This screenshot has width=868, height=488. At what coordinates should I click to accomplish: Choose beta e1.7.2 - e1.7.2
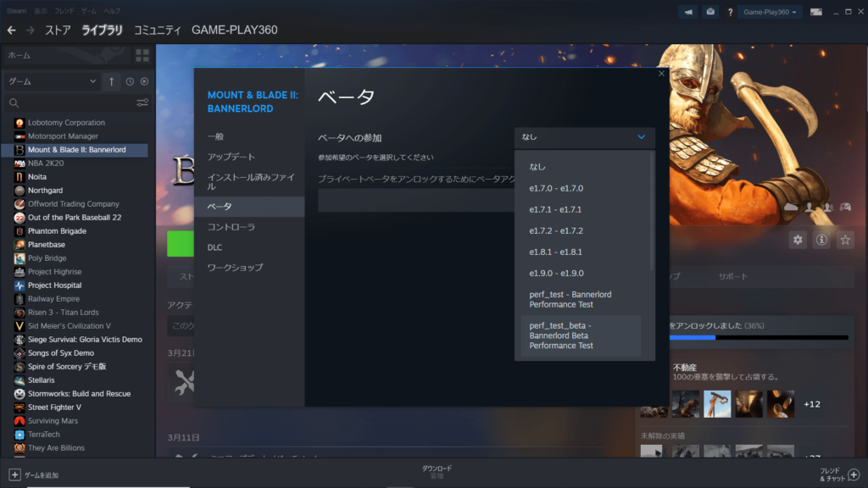click(x=581, y=230)
